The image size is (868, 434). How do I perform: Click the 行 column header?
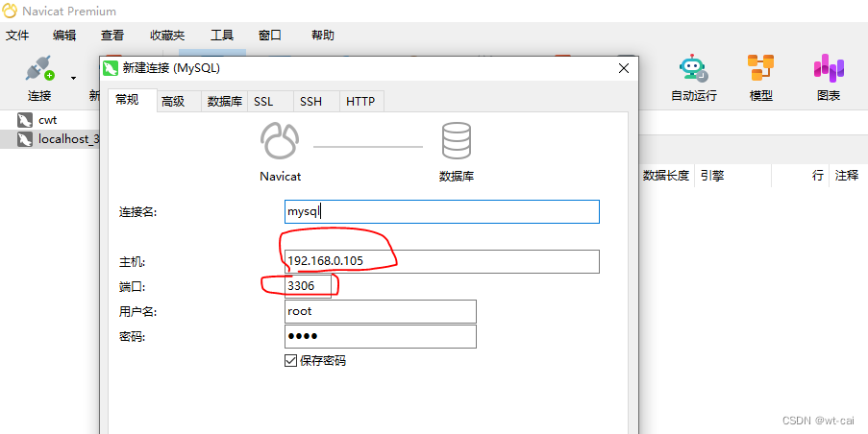pos(817,176)
